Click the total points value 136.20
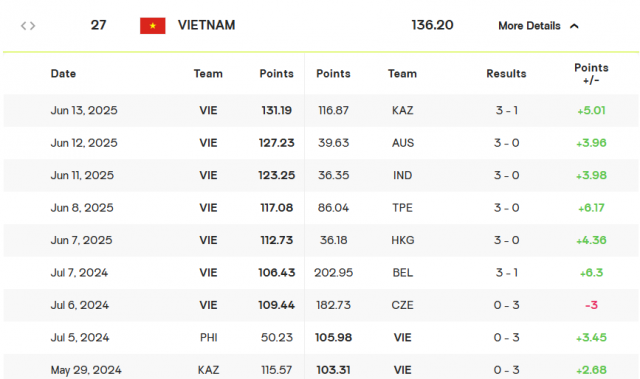The image size is (640, 379). (432, 25)
